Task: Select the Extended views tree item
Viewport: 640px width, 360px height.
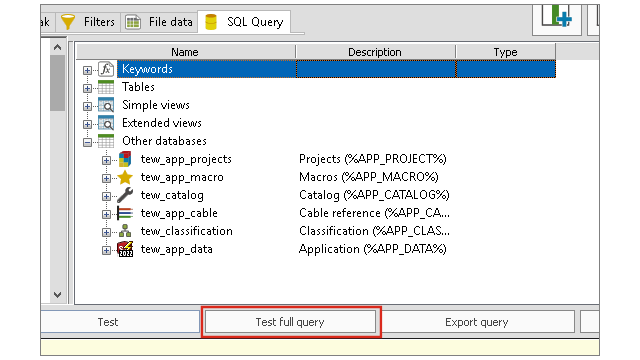Action: 162,123
